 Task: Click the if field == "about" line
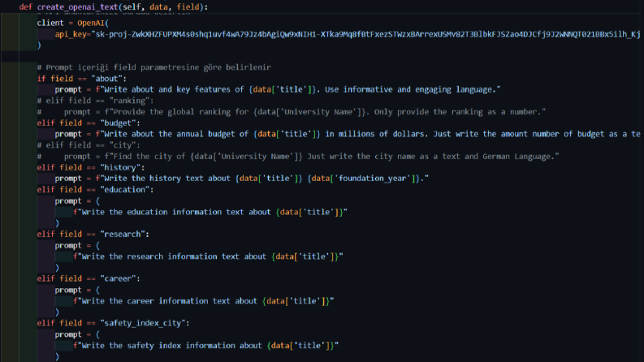[x=82, y=79]
